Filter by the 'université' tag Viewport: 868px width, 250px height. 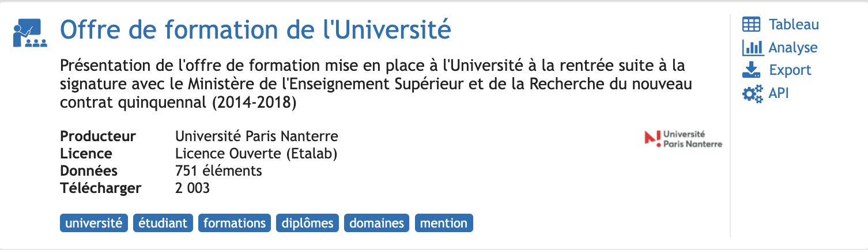[x=94, y=223]
